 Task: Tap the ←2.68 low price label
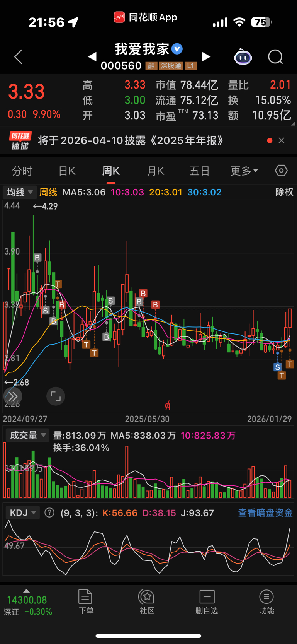(17, 383)
